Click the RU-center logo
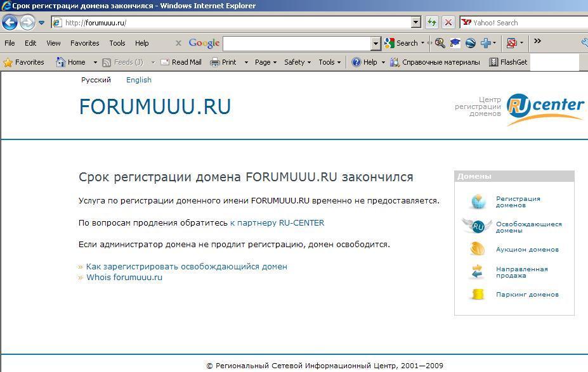Screen dimensions: 588x372 (x=546, y=108)
